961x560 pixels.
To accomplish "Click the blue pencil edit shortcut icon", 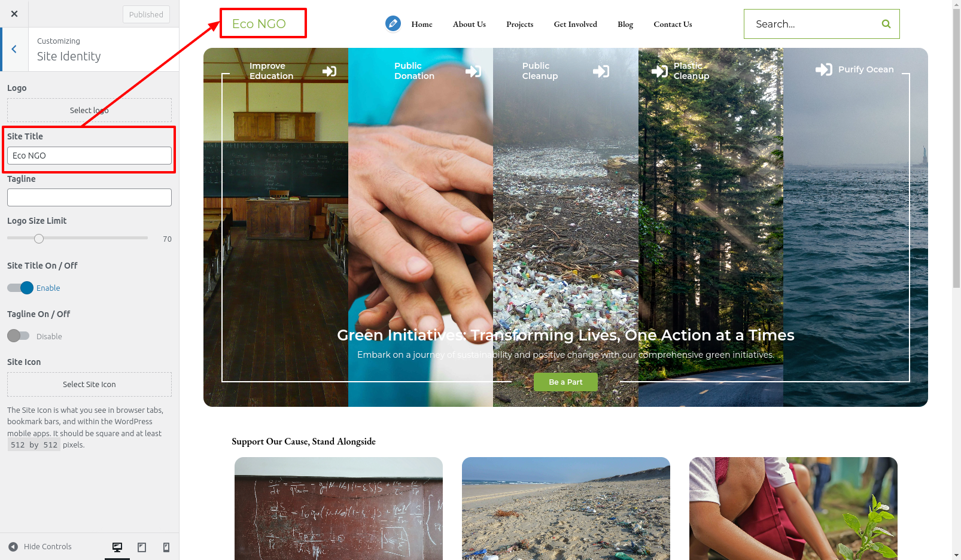I will [x=393, y=24].
